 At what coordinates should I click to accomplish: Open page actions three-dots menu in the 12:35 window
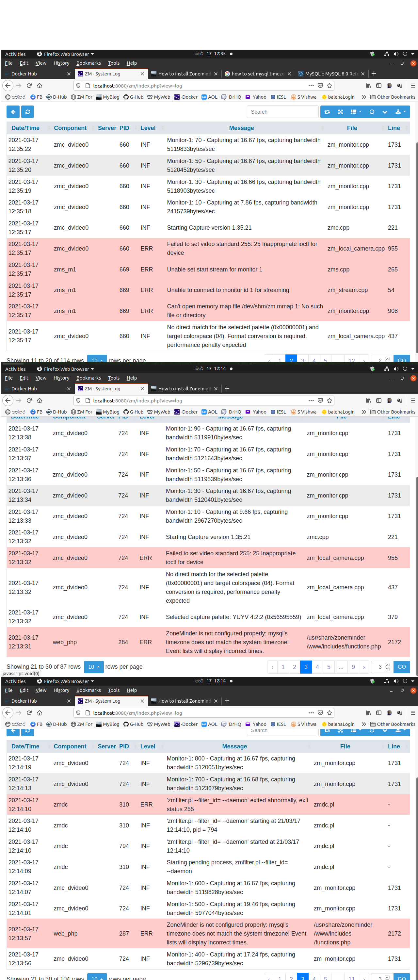[311, 86]
